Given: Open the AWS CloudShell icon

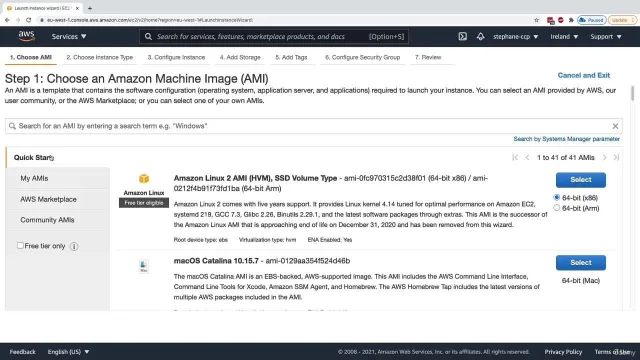Looking at the screenshot, I should coord(462,36).
